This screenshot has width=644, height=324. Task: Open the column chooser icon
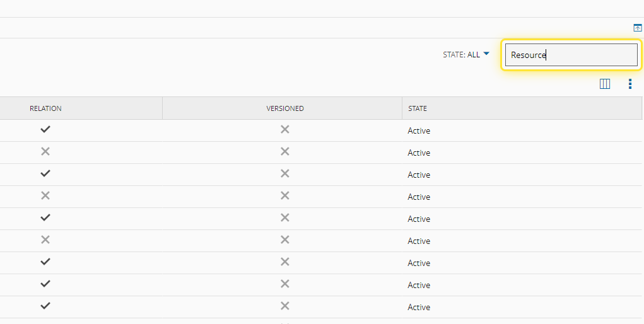604,84
